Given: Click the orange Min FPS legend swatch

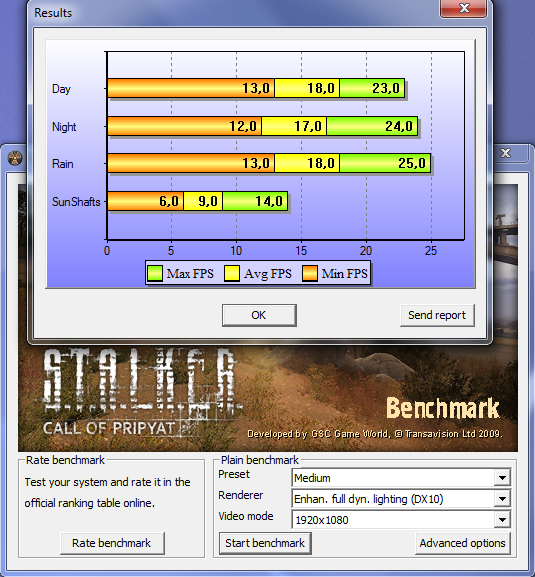Looking at the screenshot, I should 310,274.
